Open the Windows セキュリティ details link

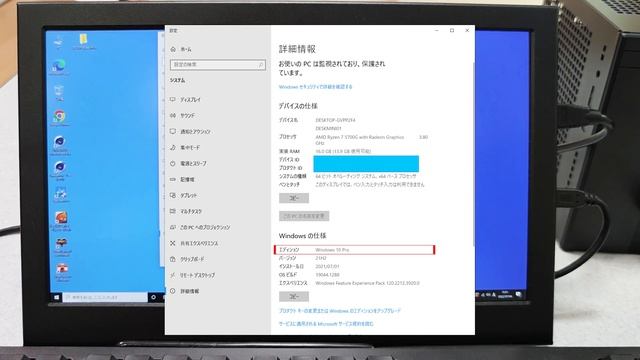(315, 87)
